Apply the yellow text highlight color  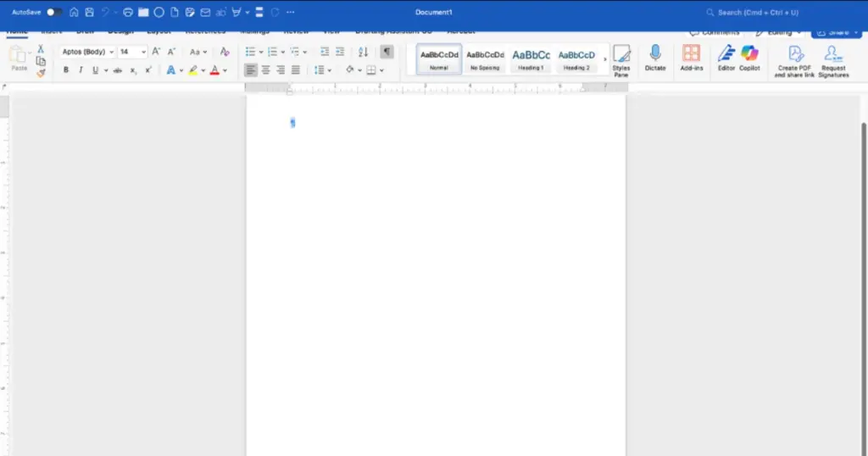193,70
